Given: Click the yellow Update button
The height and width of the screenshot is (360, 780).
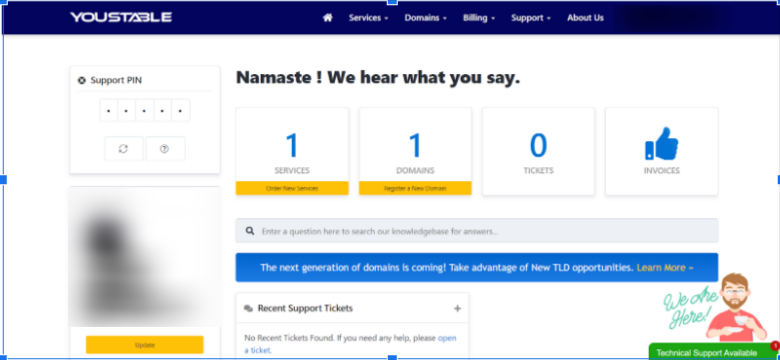Looking at the screenshot, I should (145, 345).
